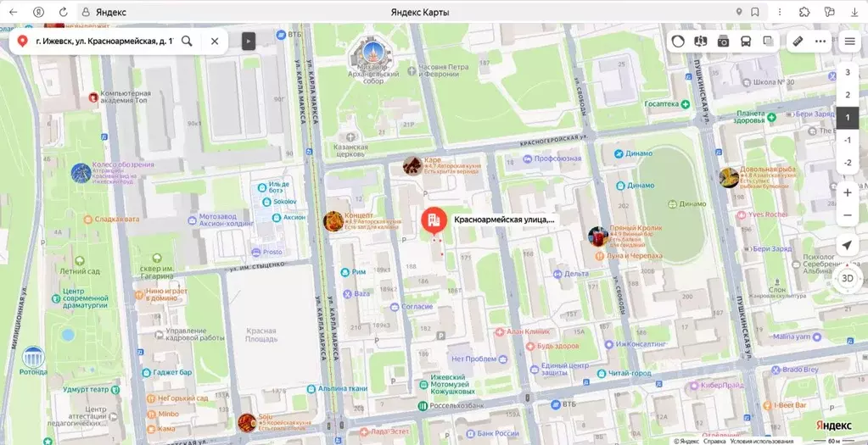The height and width of the screenshot is (445, 868).
Task: Reload the Yandex Maps page
Action: [63, 12]
